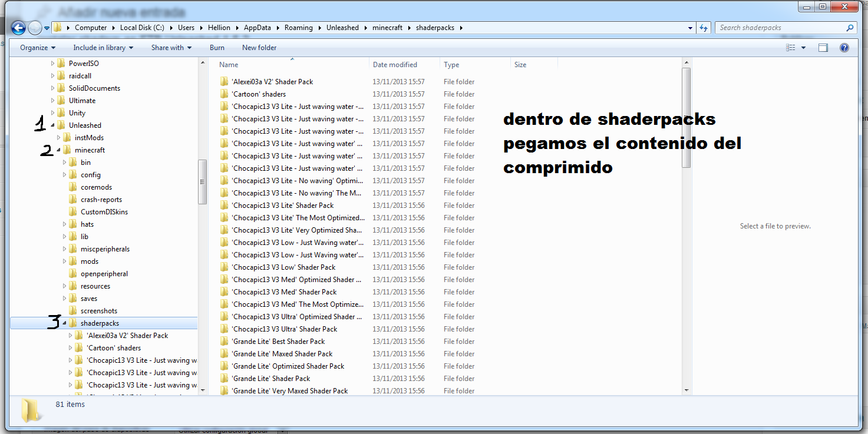Click the Back navigation arrow button

point(18,28)
